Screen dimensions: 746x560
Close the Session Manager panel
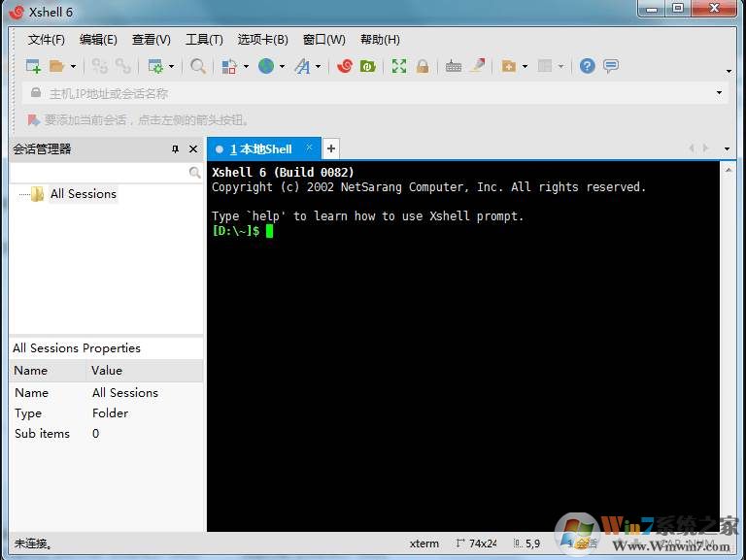point(193,149)
